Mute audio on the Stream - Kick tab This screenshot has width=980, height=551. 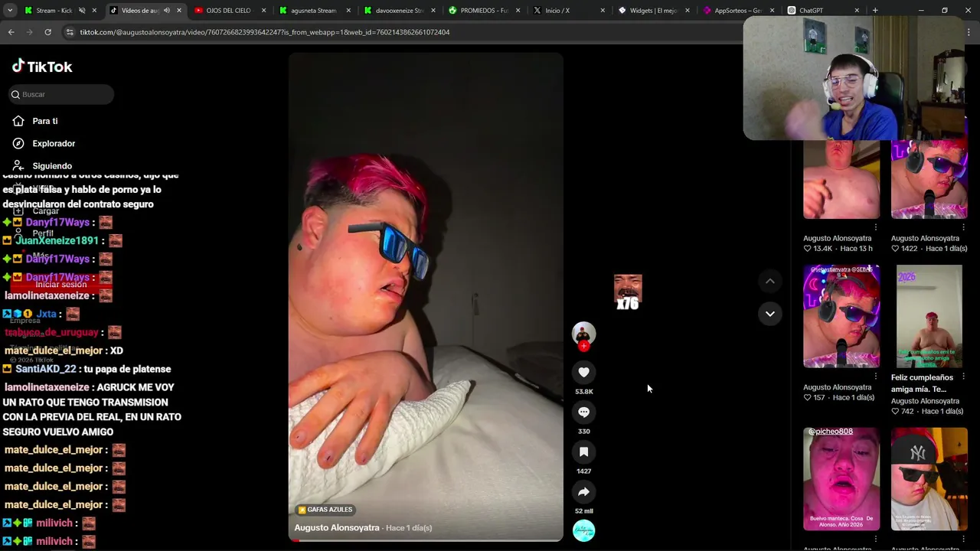[x=82, y=11]
